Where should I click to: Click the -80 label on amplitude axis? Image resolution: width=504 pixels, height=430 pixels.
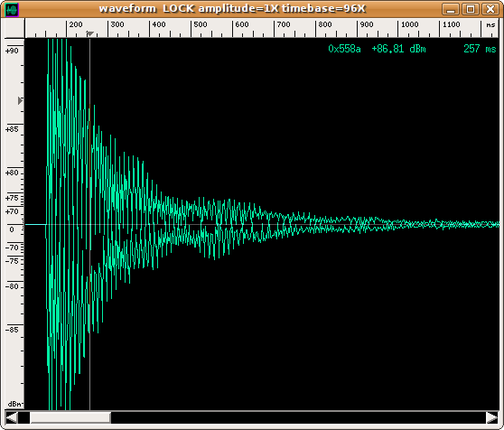[12, 286]
